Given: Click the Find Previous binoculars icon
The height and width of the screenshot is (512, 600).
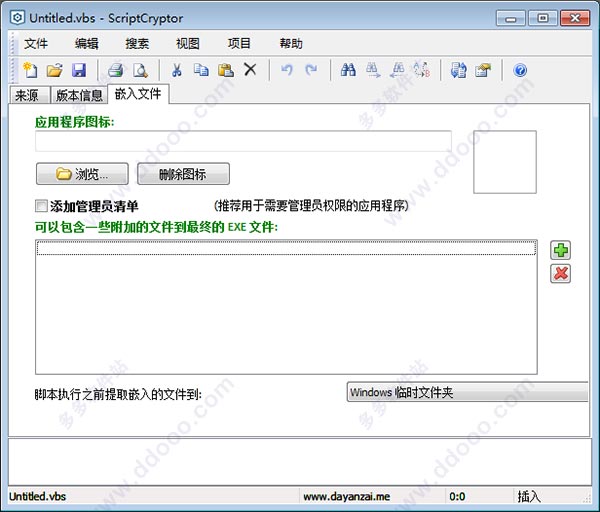Looking at the screenshot, I should click(397, 70).
